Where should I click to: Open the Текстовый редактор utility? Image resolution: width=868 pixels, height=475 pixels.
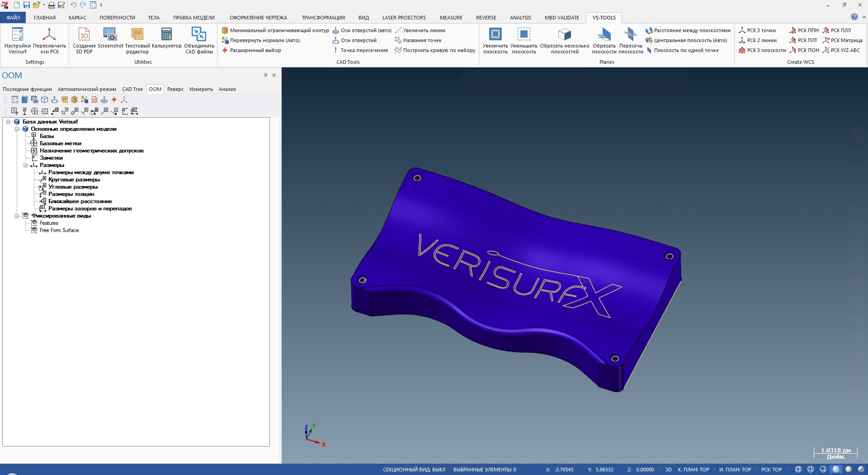[137, 40]
